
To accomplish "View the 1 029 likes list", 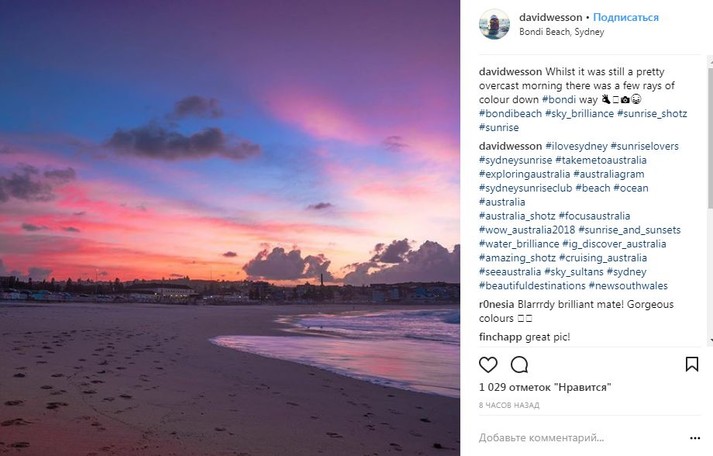I will click(x=544, y=388).
